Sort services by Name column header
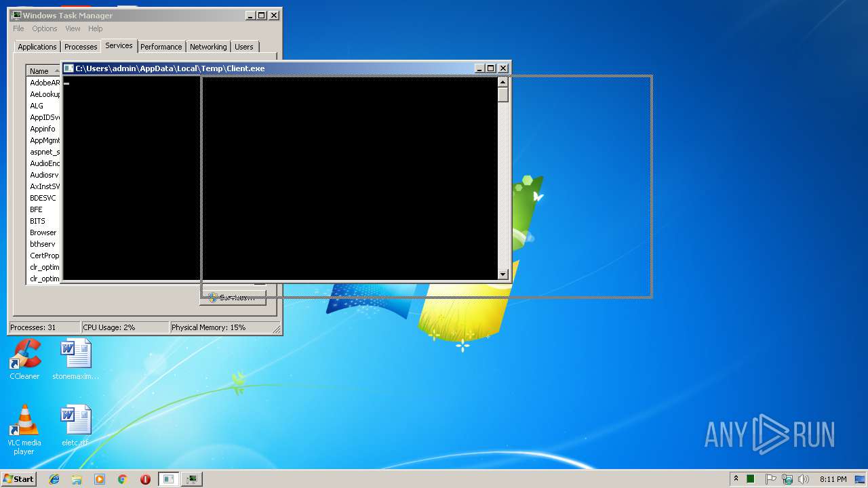 (43, 71)
